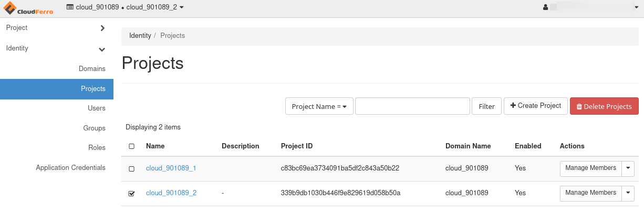Open the Groups panel

(94, 128)
